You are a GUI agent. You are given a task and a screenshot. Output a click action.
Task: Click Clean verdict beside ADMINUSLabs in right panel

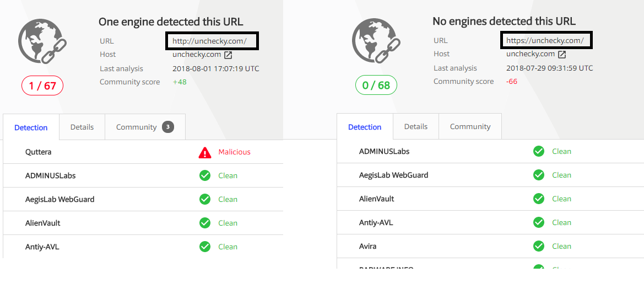coord(561,151)
